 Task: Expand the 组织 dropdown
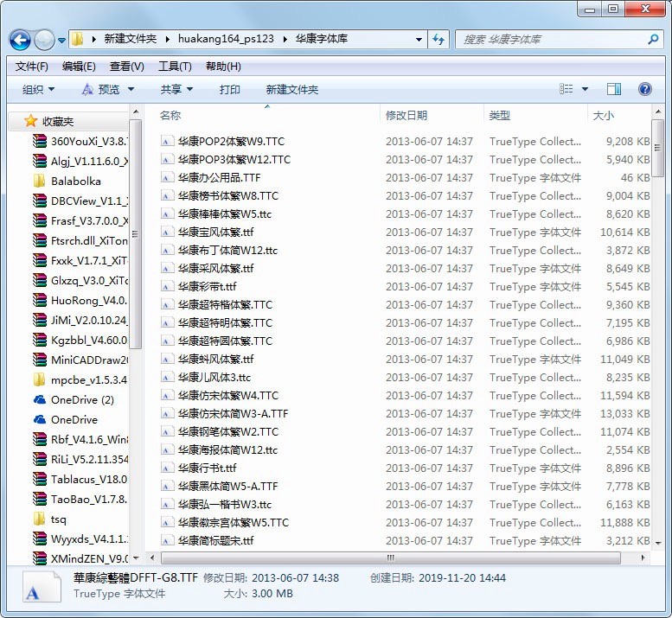[x=38, y=90]
